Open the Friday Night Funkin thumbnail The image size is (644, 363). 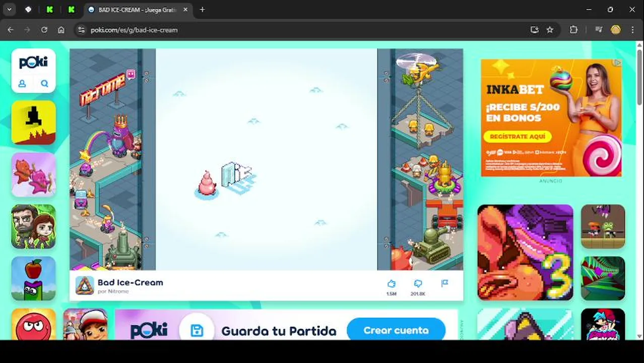(603, 325)
